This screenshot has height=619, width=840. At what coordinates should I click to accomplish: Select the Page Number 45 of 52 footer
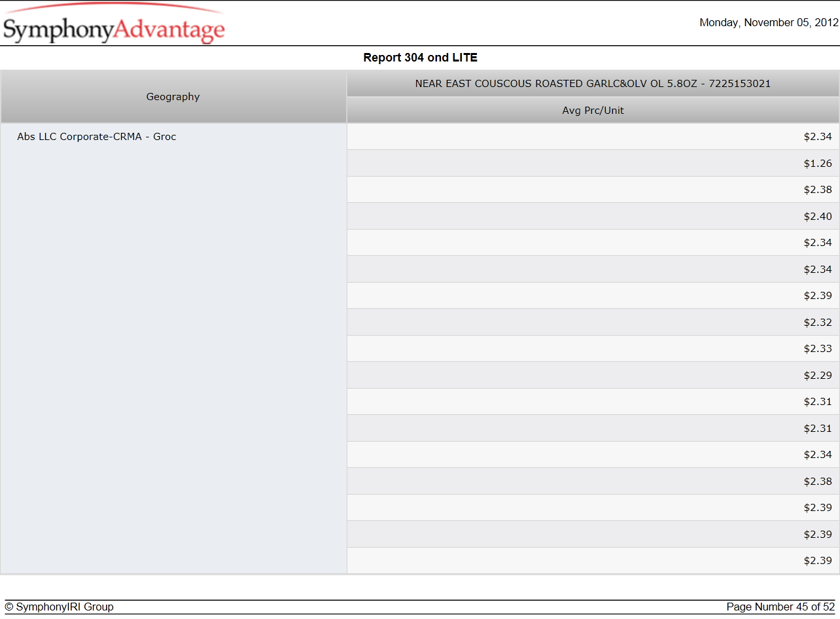(x=780, y=607)
